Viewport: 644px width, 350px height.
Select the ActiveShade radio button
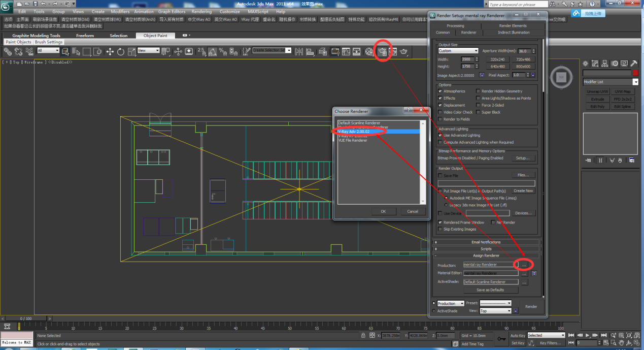click(433, 311)
